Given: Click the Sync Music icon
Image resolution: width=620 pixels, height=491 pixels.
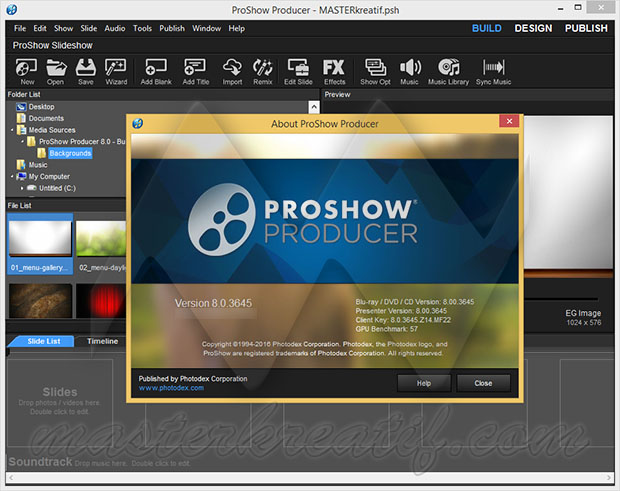Looking at the screenshot, I should pos(493,72).
